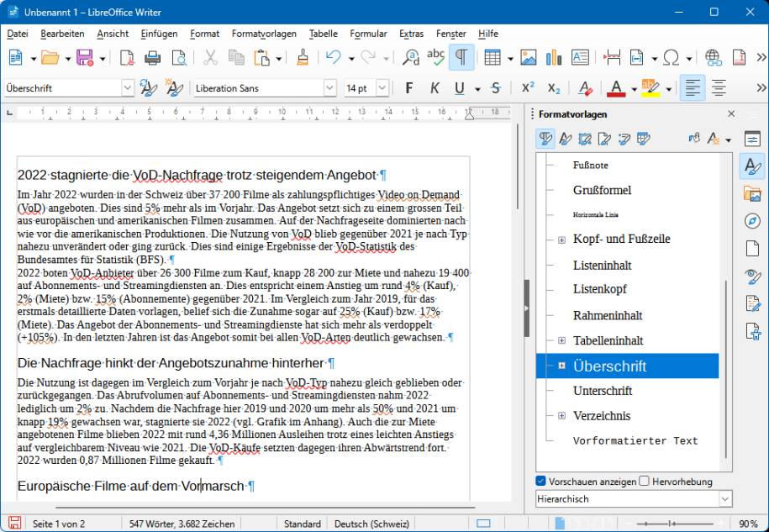Enable the Hervorhebung checkbox

tap(644, 482)
